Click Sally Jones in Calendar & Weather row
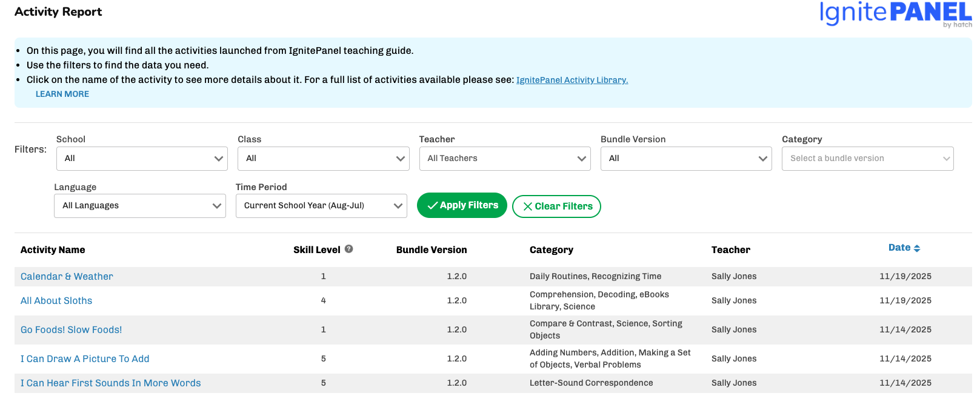 pos(734,277)
